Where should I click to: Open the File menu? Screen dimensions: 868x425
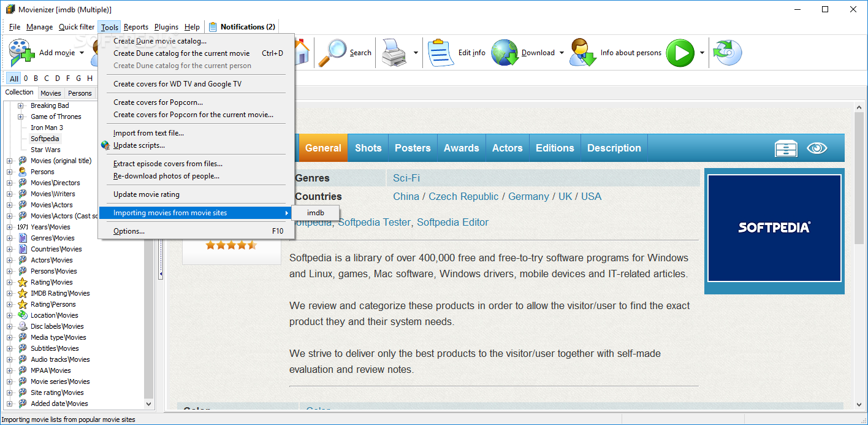tap(15, 27)
